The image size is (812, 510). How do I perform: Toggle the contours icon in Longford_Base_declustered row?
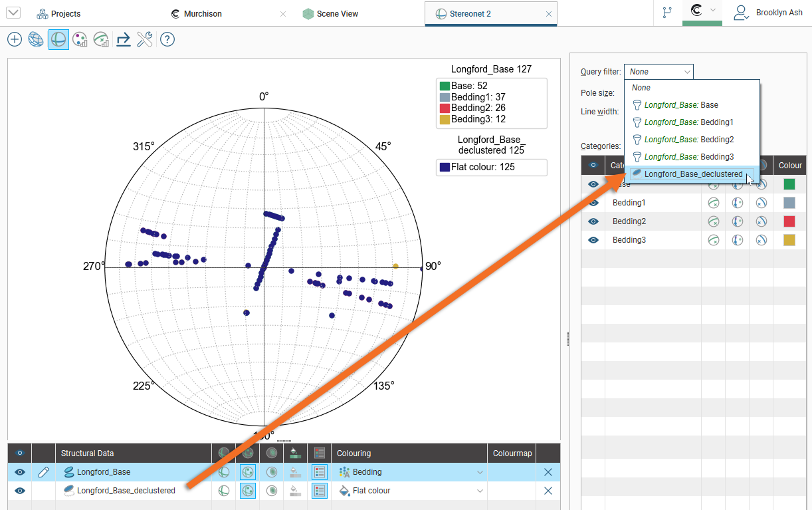point(271,491)
